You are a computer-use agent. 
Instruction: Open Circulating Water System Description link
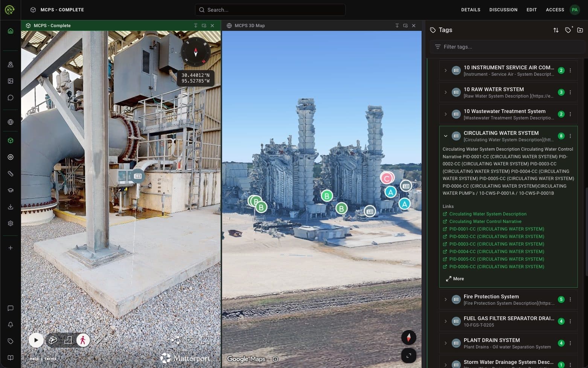tap(488, 214)
